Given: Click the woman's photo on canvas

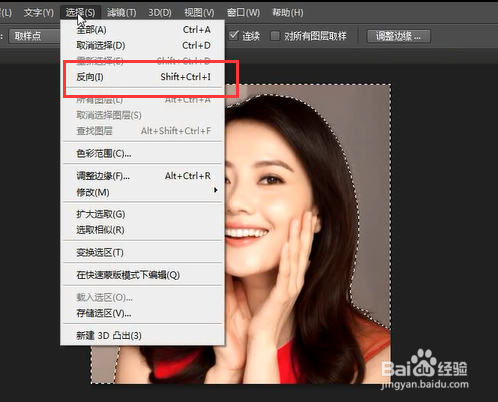Looking at the screenshot, I should [307, 233].
